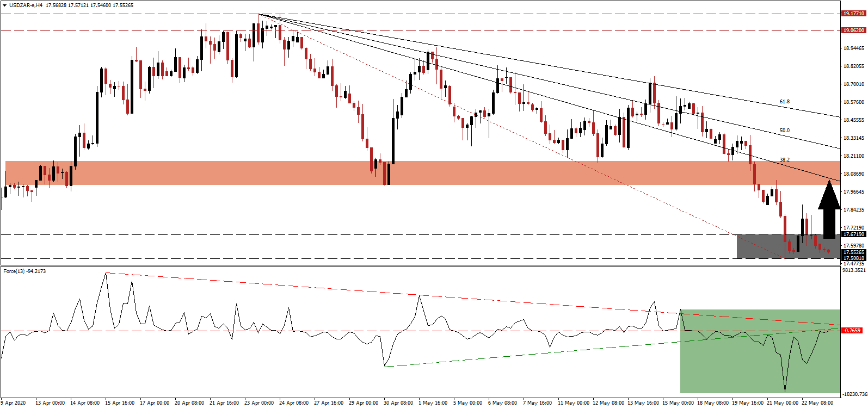Screen dimensions: 868x409
Task: Click the 15 May 00:00 time label
Action: click(678, 403)
